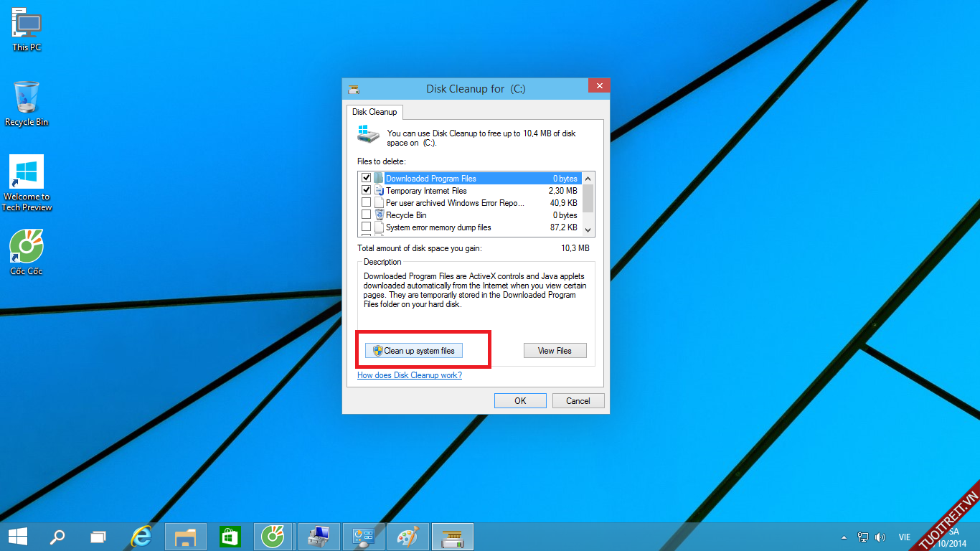This screenshot has width=980, height=551.
Task: Open the How does Disk Cleanup work link
Action: (410, 375)
